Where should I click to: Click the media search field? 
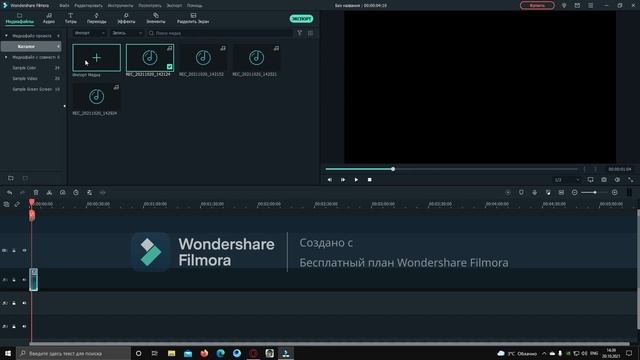(x=220, y=33)
